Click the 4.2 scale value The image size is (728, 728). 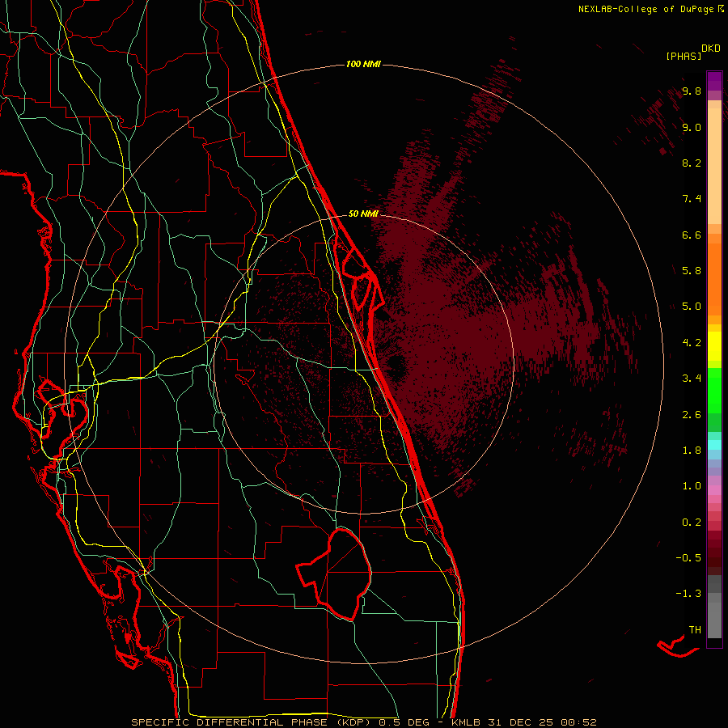click(x=692, y=343)
